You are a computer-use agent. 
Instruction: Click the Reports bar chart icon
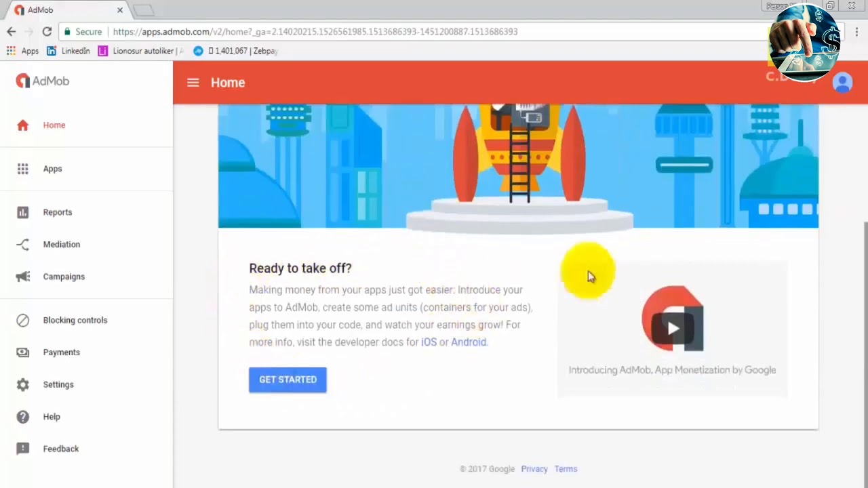[23, 212]
